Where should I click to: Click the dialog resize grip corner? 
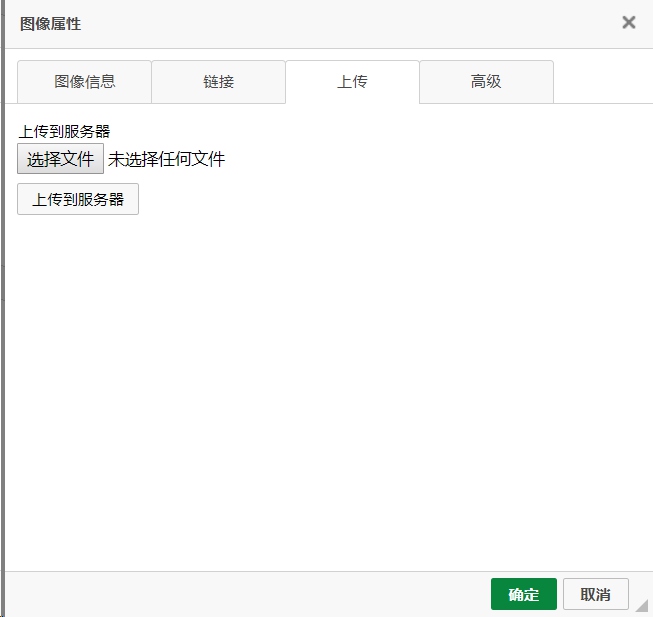tap(643, 607)
